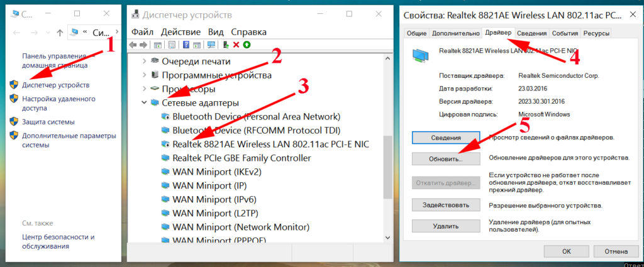Click the Удалить driver button
Image resolution: width=644 pixels, height=267 pixels.
tap(446, 226)
